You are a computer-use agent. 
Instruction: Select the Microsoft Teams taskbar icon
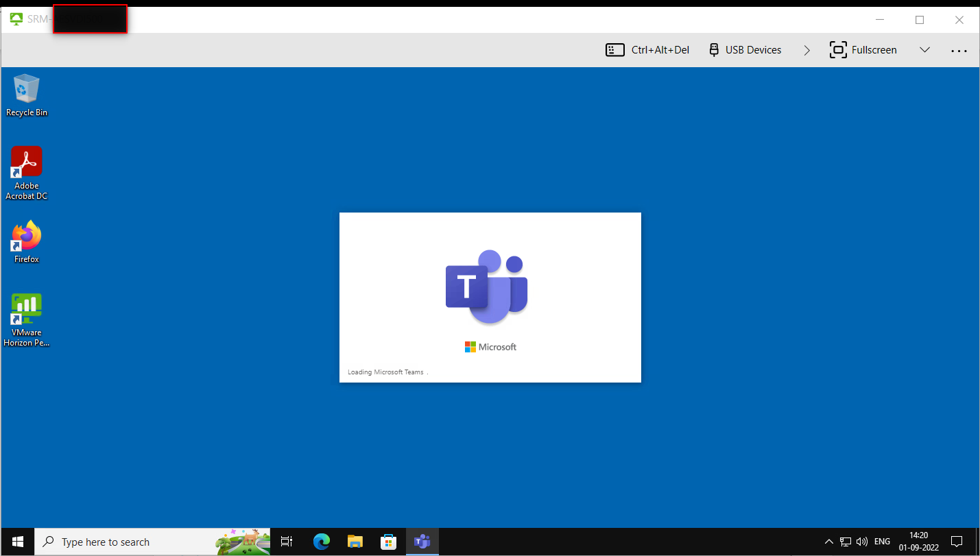[x=422, y=542]
